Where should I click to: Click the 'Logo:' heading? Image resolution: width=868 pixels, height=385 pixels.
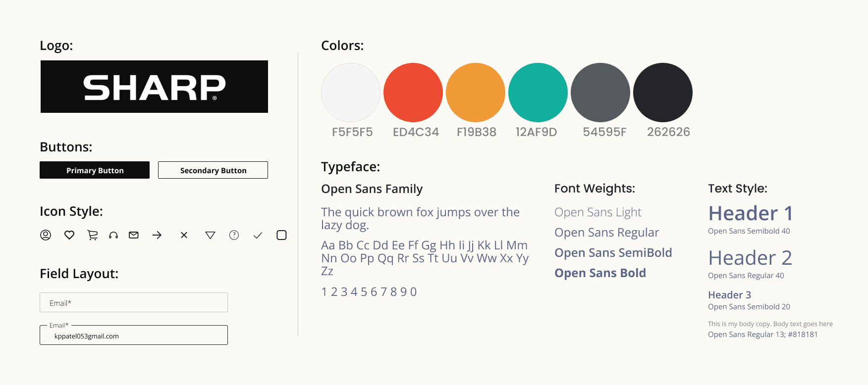[x=56, y=46]
